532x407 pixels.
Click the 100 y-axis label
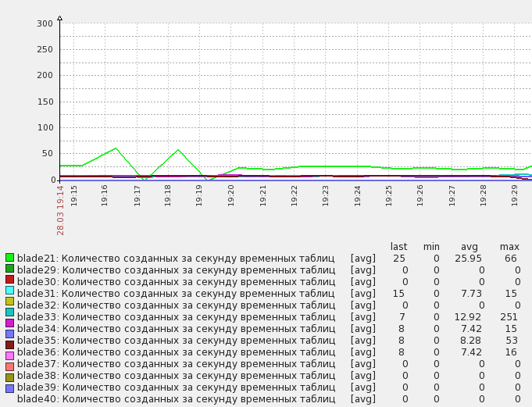[x=45, y=128]
